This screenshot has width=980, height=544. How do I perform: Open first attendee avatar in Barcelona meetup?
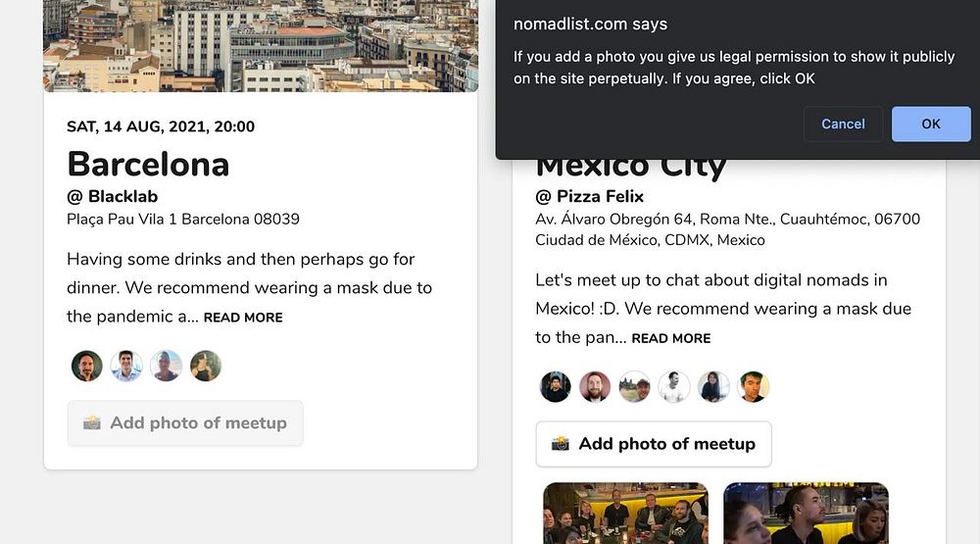click(87, 366)
